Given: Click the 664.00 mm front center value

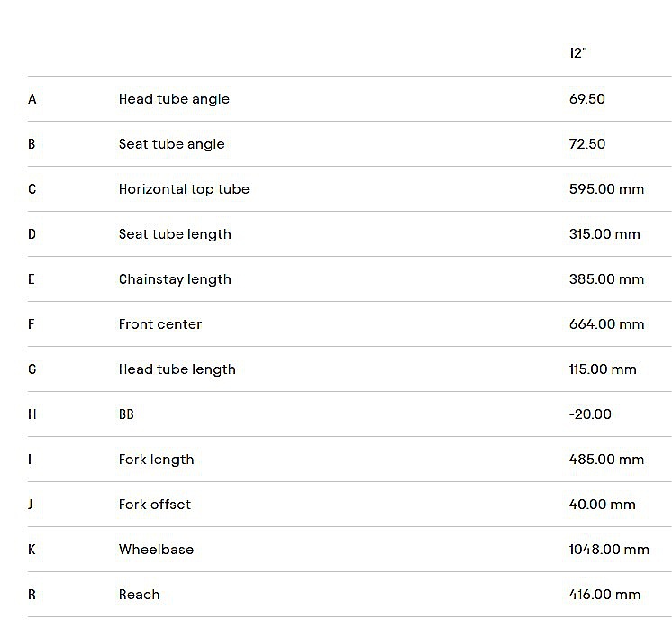Looking at the screenshot, I should click(x=606, y=324).
